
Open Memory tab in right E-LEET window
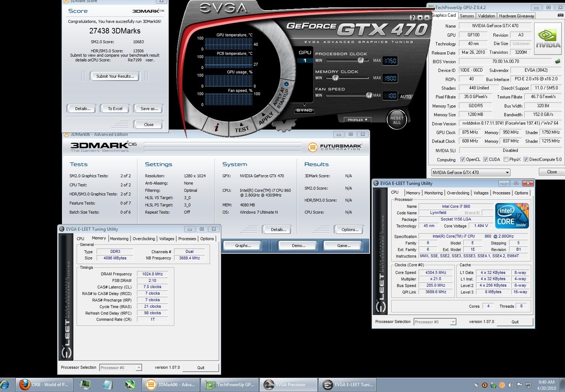click(413, 193)
